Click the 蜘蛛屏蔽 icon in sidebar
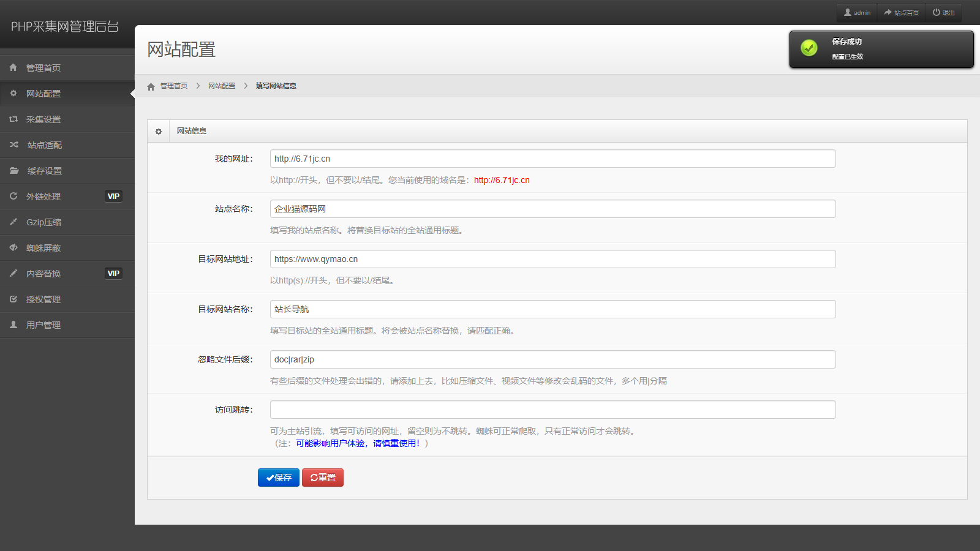980x551 pixels. click(x=13, y=248)
